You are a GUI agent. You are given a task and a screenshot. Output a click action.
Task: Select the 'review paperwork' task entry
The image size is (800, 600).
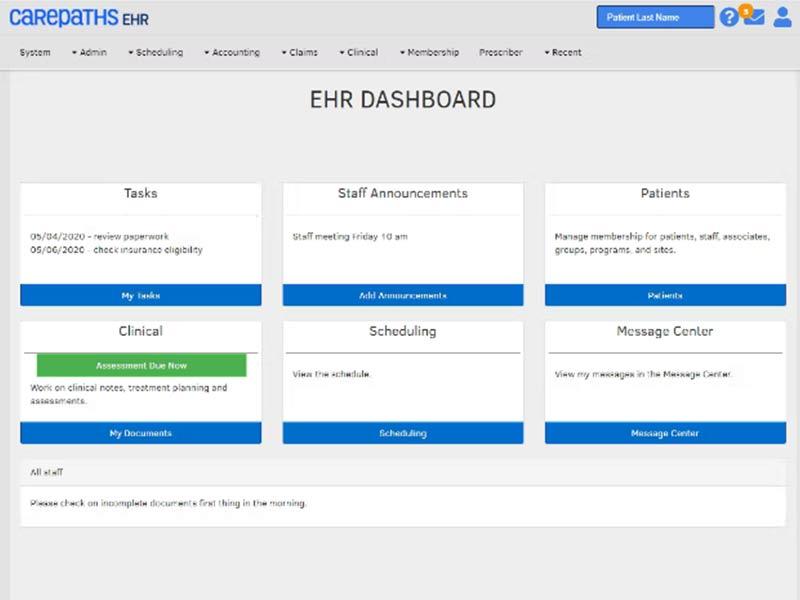click(99, 236)
